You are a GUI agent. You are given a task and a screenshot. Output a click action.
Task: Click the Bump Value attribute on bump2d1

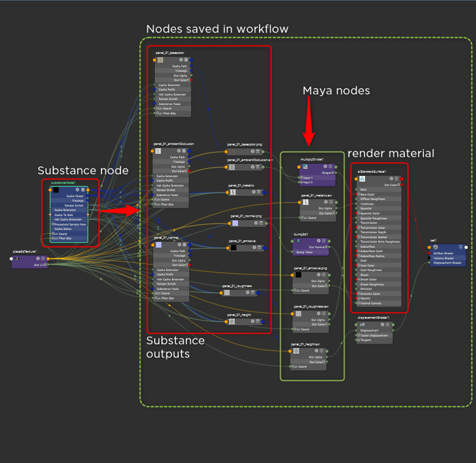pos(305,252)
